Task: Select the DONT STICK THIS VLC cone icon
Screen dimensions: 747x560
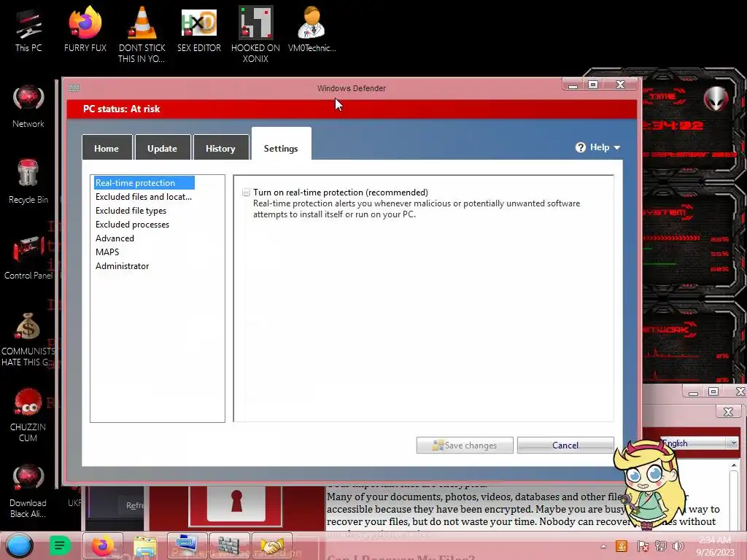Action: tap(142, 35)
